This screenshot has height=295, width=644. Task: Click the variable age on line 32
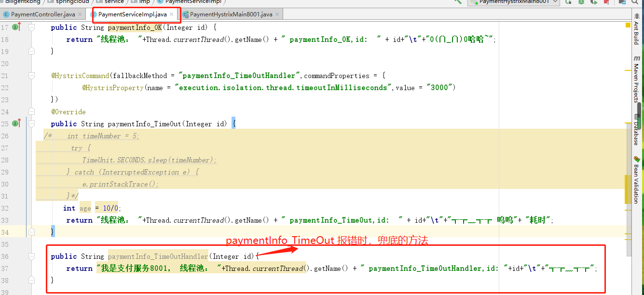pos(85,208)
